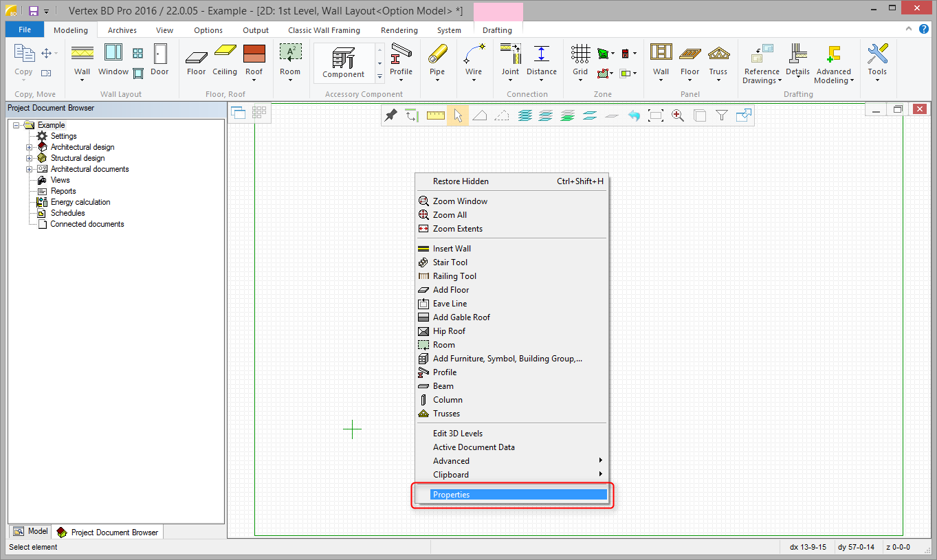Toggle the grid dots view button
Screen dimensions: 937x560
coord(259,113)
